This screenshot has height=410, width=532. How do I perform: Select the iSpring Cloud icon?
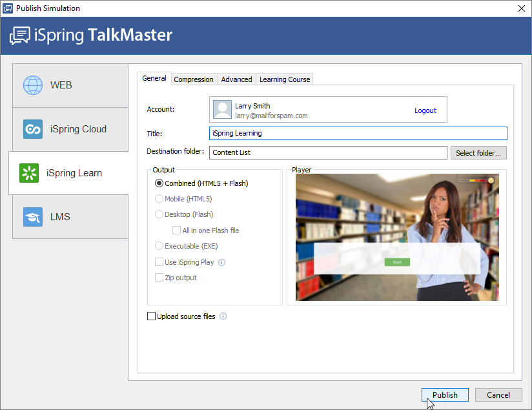point(33,129)
